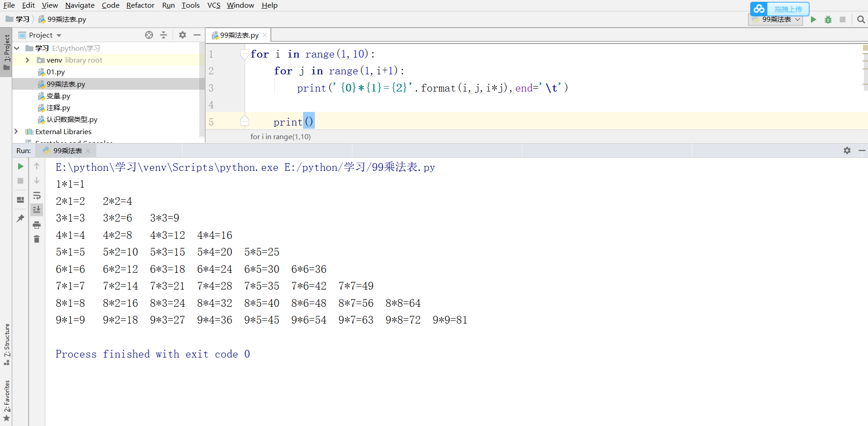Click line number 3 in editor gutter
868x426 pixels.
pyautogui.click(x=211, y=88)
